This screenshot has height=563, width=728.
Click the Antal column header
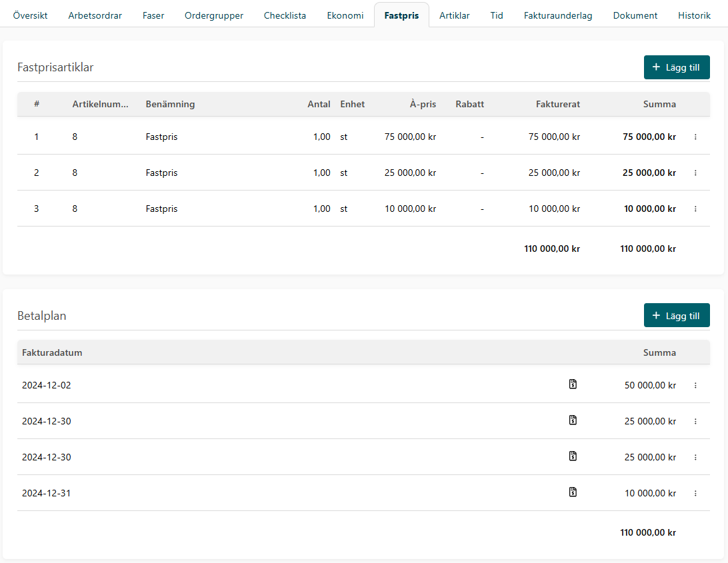(x=319, y=104)
